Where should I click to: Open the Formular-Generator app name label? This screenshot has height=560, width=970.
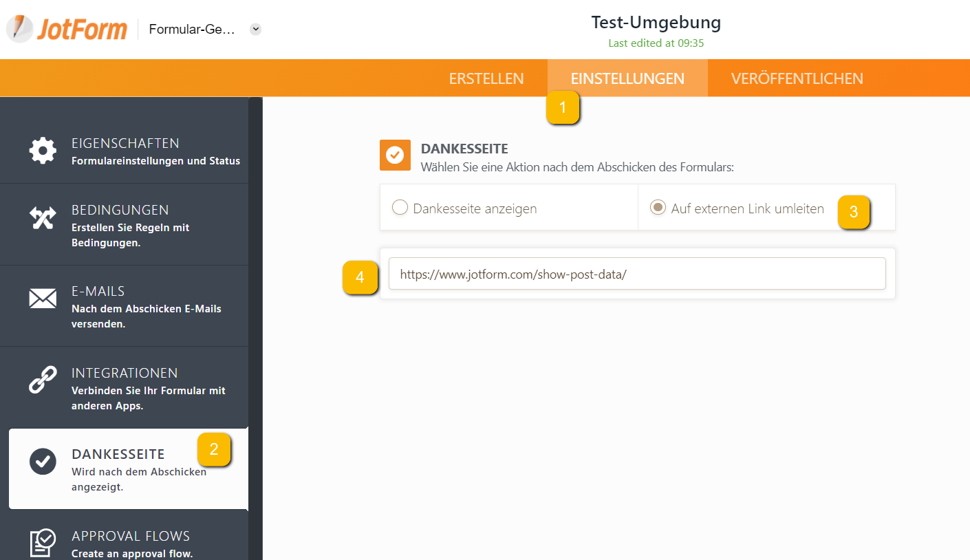click(x=192, y=30)
